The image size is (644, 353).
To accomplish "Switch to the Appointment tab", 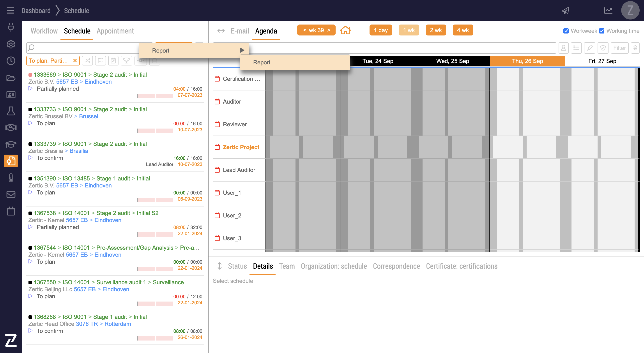I will 115,31.
